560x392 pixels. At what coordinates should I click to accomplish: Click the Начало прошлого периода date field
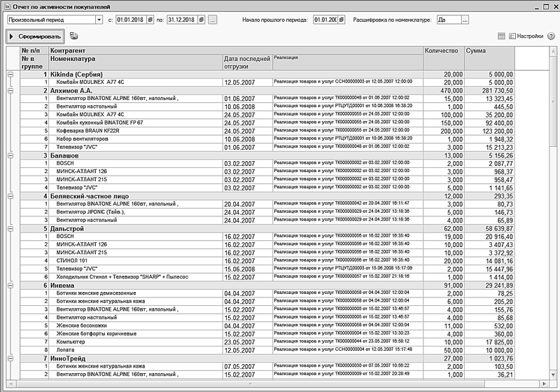click(325, 20)
